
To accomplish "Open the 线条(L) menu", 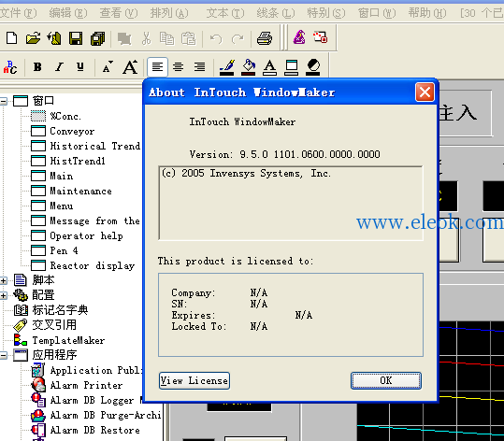I will (276, 13).
